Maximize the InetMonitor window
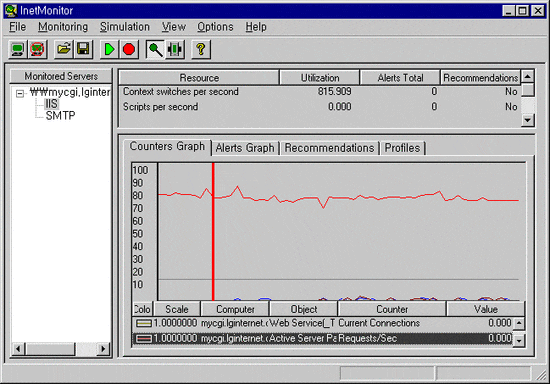The image size is (550, 384). point(522,11)
